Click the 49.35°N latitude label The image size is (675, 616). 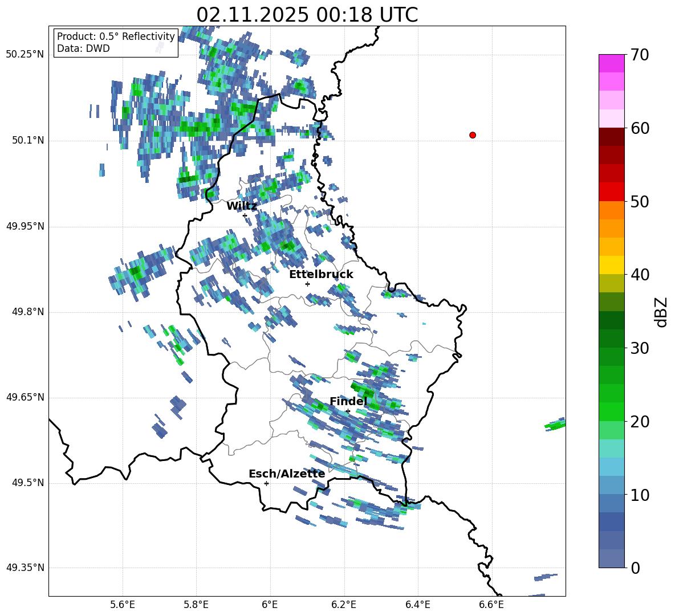point(25,568)
